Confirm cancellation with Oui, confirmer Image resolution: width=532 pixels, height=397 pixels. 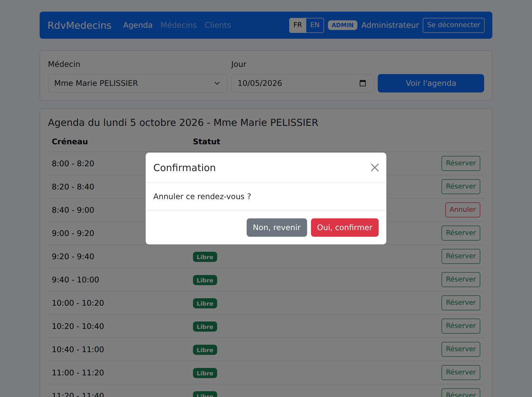point(345,228)
